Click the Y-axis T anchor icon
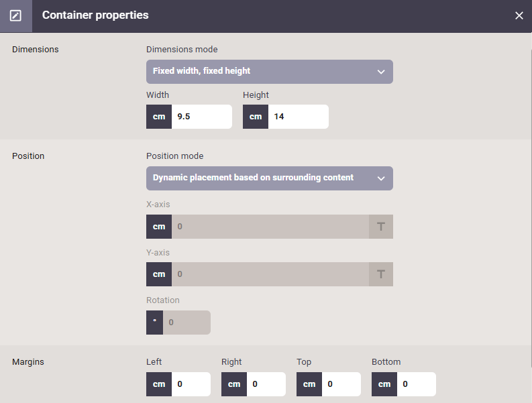This screenshot has height=403, width=532. (x=380, y=274)
